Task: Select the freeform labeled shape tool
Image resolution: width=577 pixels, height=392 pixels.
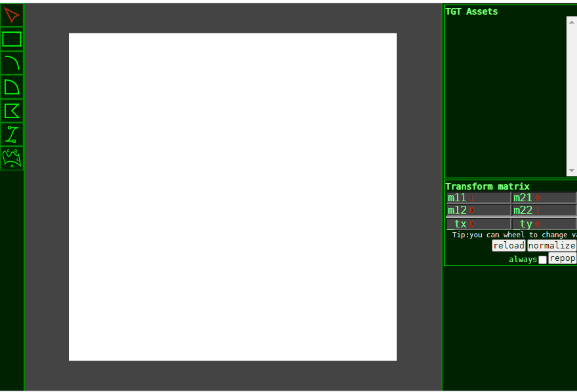Action: (x=12, y=159)
